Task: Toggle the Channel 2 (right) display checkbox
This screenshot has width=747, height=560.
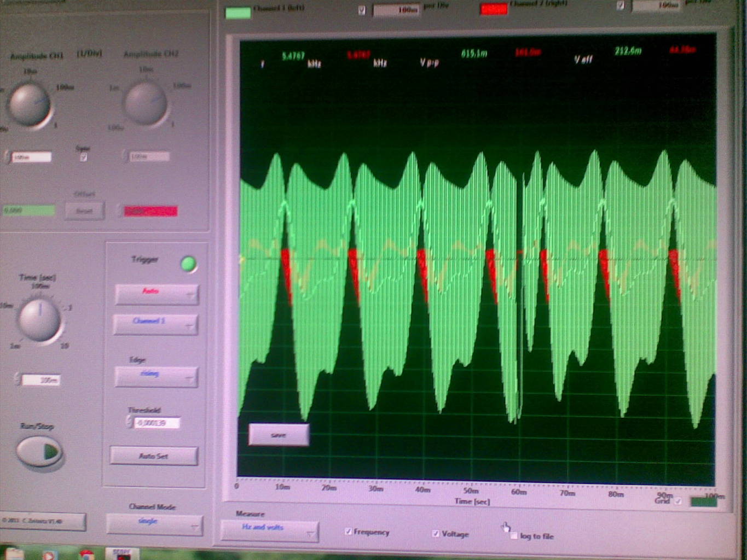Action: pyautogui.click(x=620, y=5)
